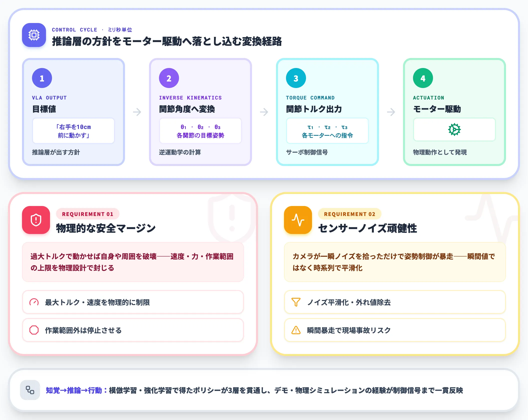Click the heading 関節角度へ変換
The width and height of the screenshot is (528, 420).
(x=187, y=109)
